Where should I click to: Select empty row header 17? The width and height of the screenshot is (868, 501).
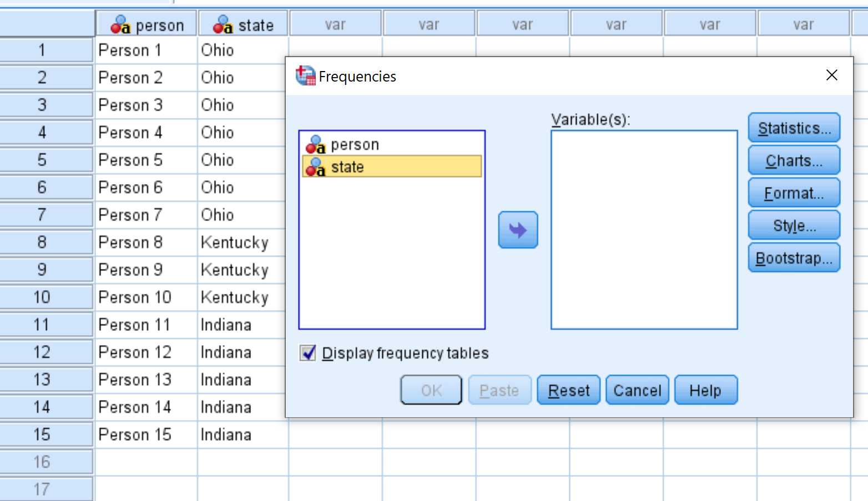click(47, 489)
